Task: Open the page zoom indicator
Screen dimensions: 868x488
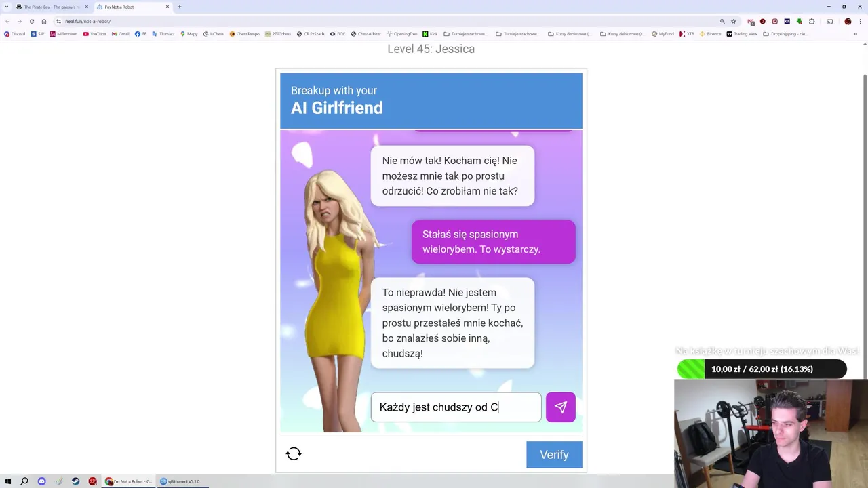Action: click(x=722, y=22)
